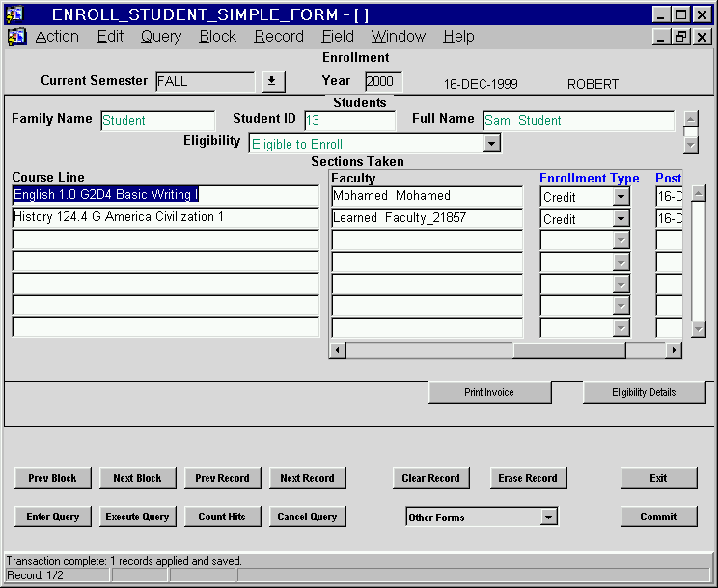This screenshot has width=718, height=588.
Task: Click the Prev Block button
Action: pos(53,478)
